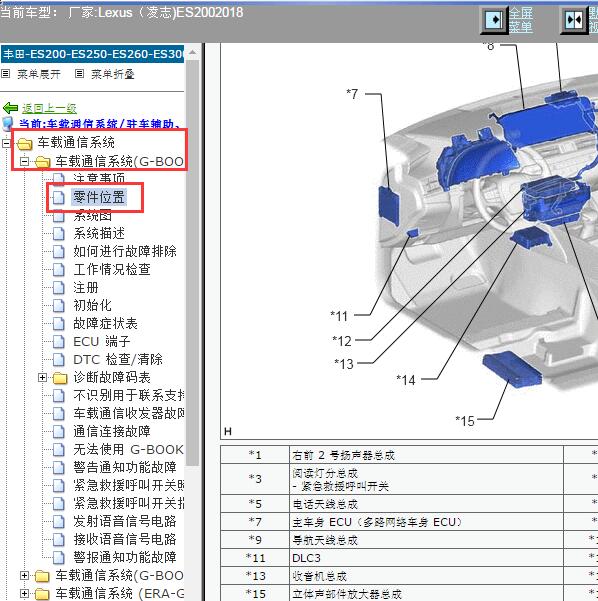The height and width of the screenshot is (601, 598).
Task: Click the document icon beside 工作情况检查
Action: point(58,269)
